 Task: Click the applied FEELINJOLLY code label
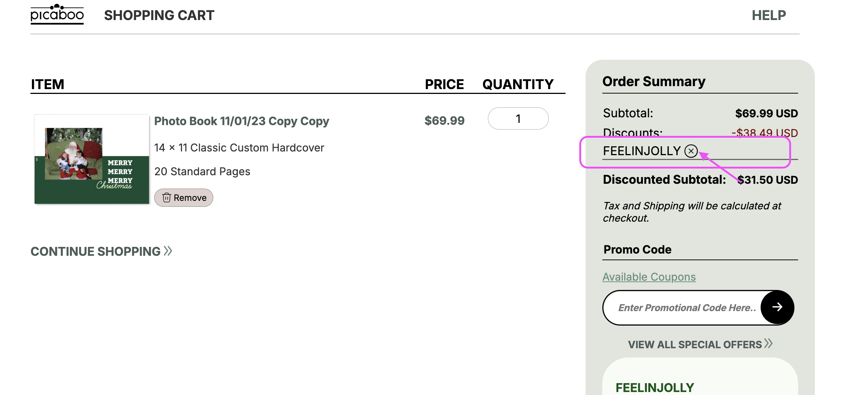pyautogui.click(x=642, y=151)
